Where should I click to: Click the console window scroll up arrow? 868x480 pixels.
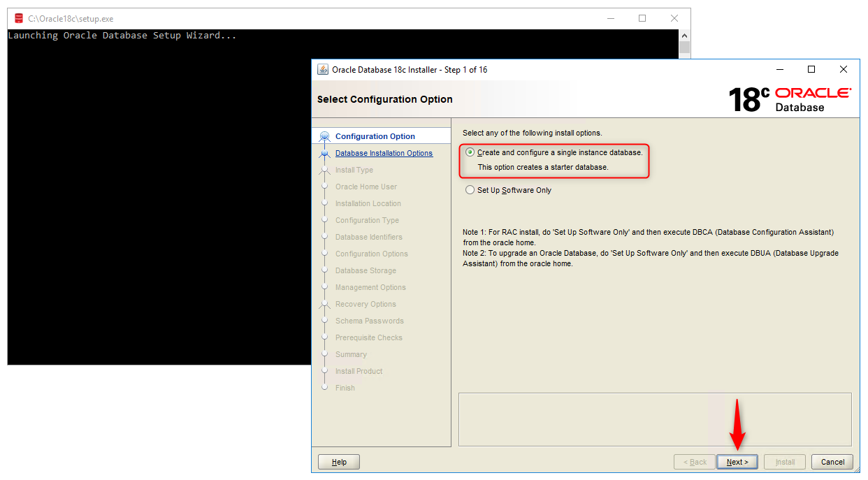[x=684, y=35]
